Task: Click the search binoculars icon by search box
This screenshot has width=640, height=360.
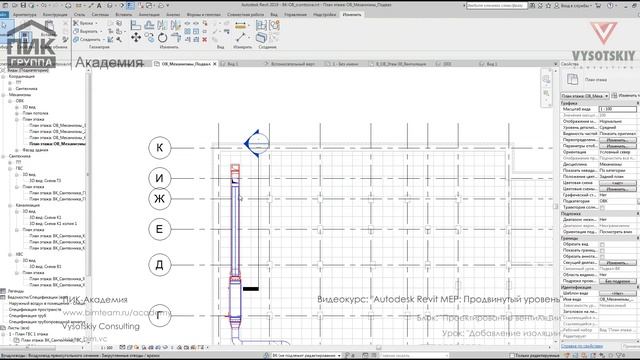Action: click(x=532, y=6)
